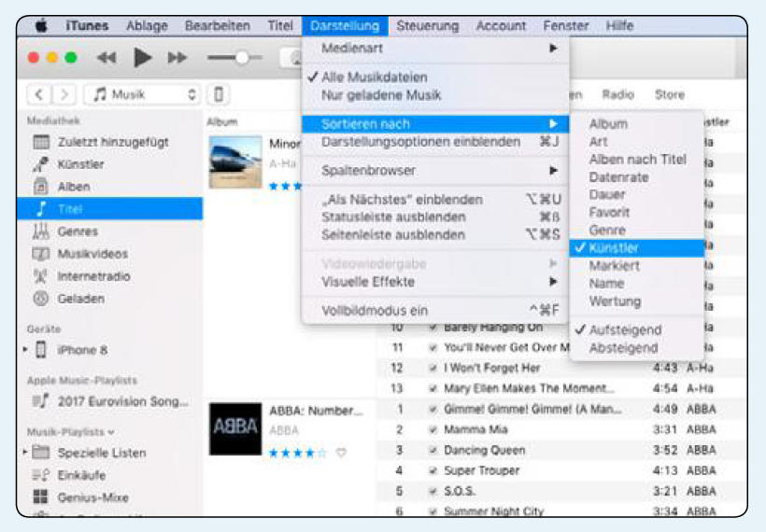Expand the iPhone 8 disclosure triangle
Viewport: 766px width, 532px height.
[25, 349]
